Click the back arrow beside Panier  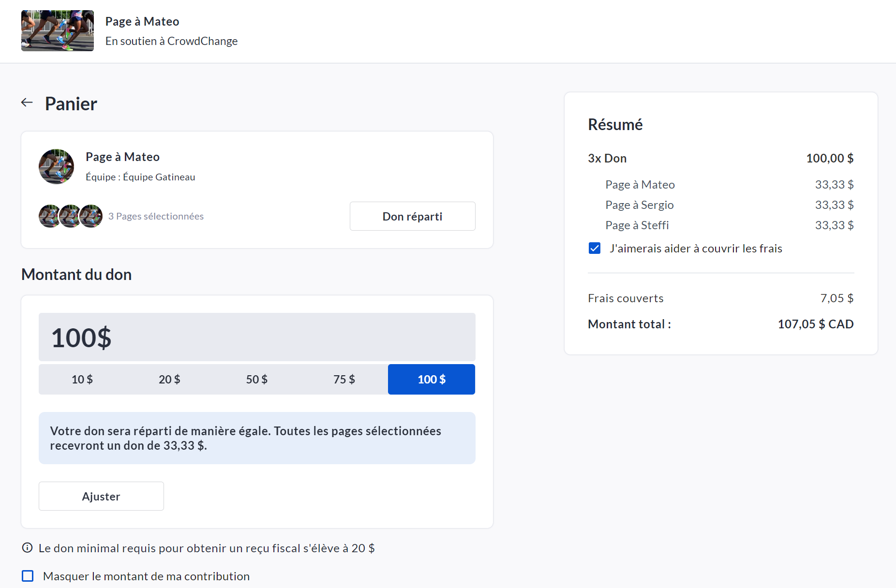pyautogui.click(x=27, y=103)
